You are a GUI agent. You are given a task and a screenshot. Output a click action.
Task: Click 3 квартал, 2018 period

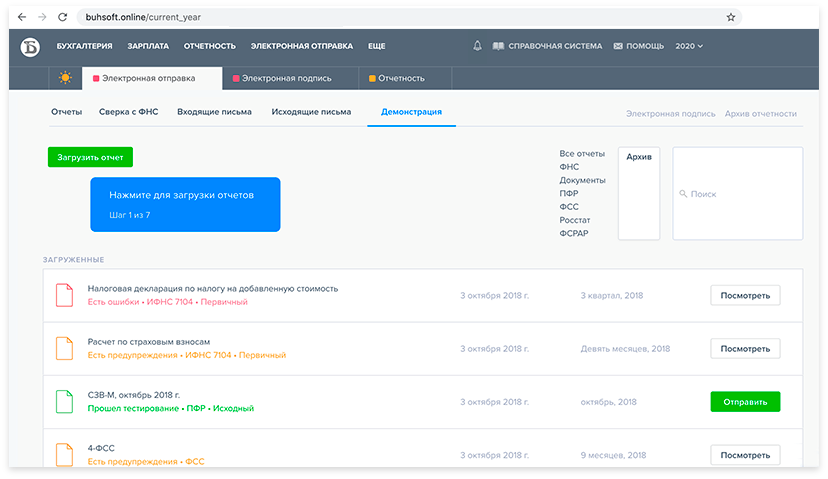[x=611, y=295]
